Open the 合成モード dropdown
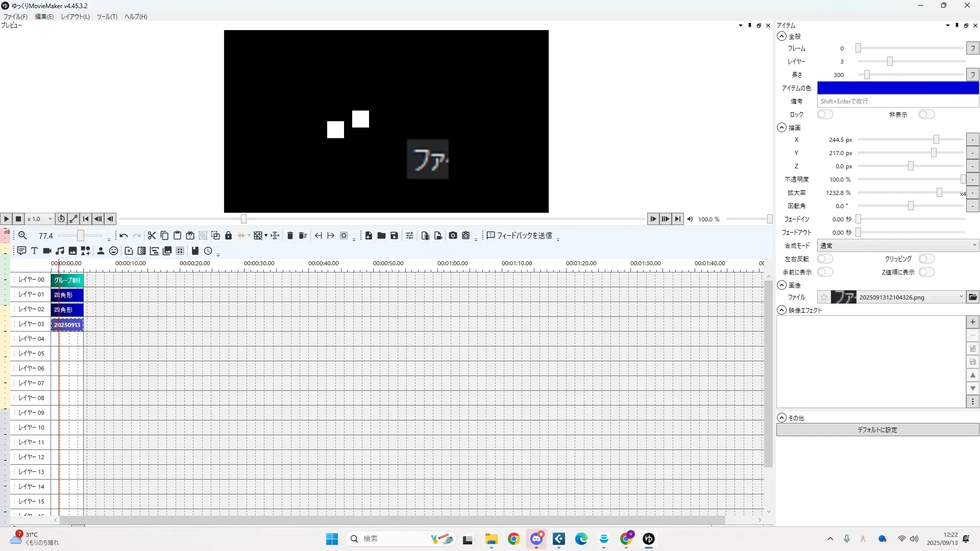 tap(897, 246)
